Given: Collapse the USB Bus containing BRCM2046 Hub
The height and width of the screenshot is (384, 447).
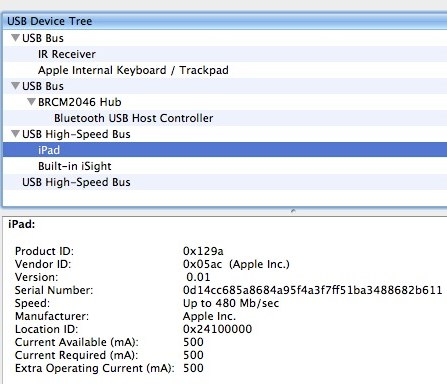Looking at the screenshot, I should 15,86.
